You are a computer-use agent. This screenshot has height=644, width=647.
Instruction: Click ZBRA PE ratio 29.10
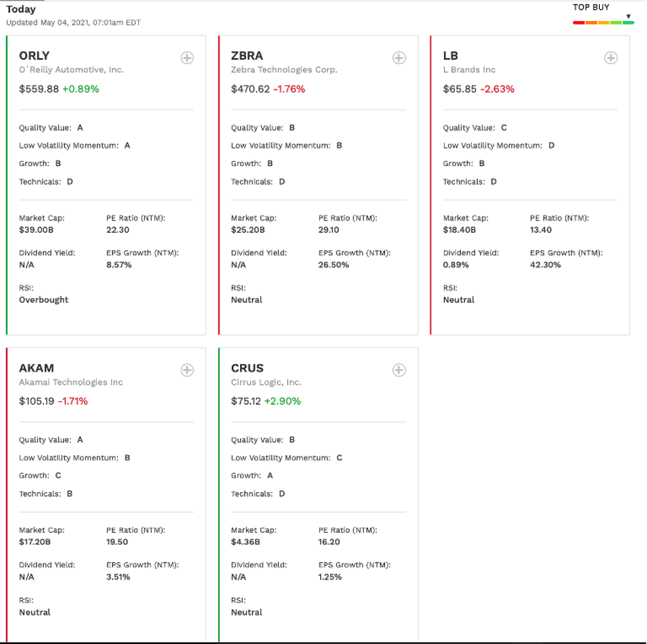click(329, 230)
